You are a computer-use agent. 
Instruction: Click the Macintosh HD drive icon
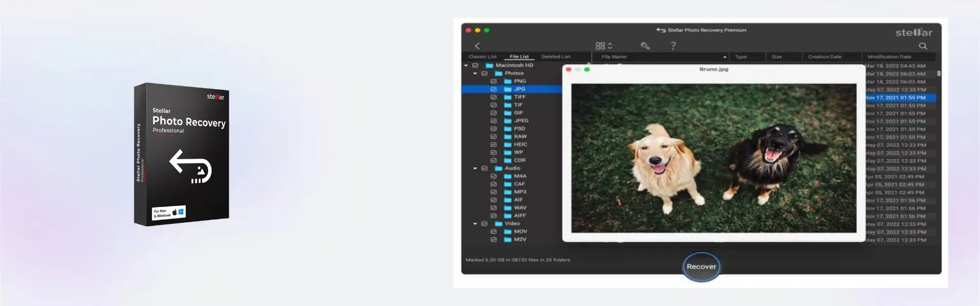point(489,65)
